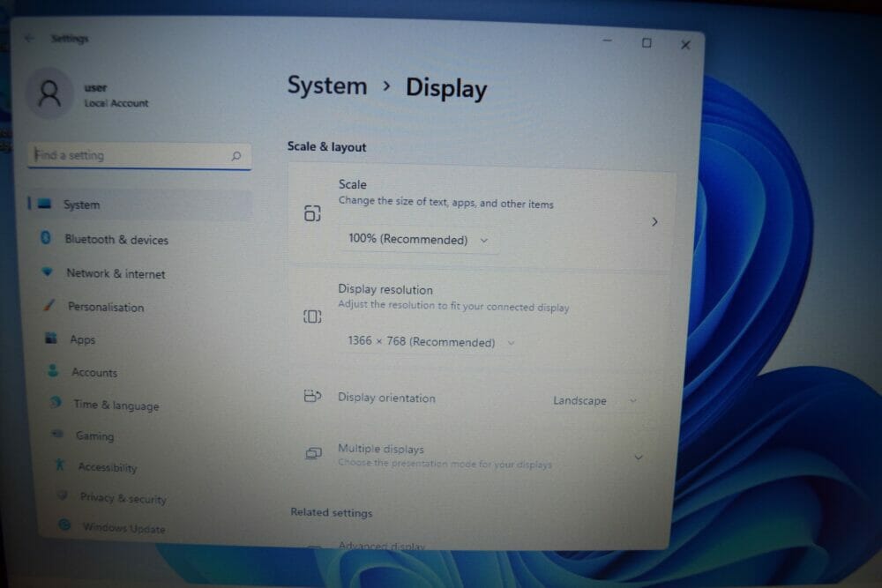
Task: Click the Windows Update icon
Action: pyautogui.click(x=64, y=525)
